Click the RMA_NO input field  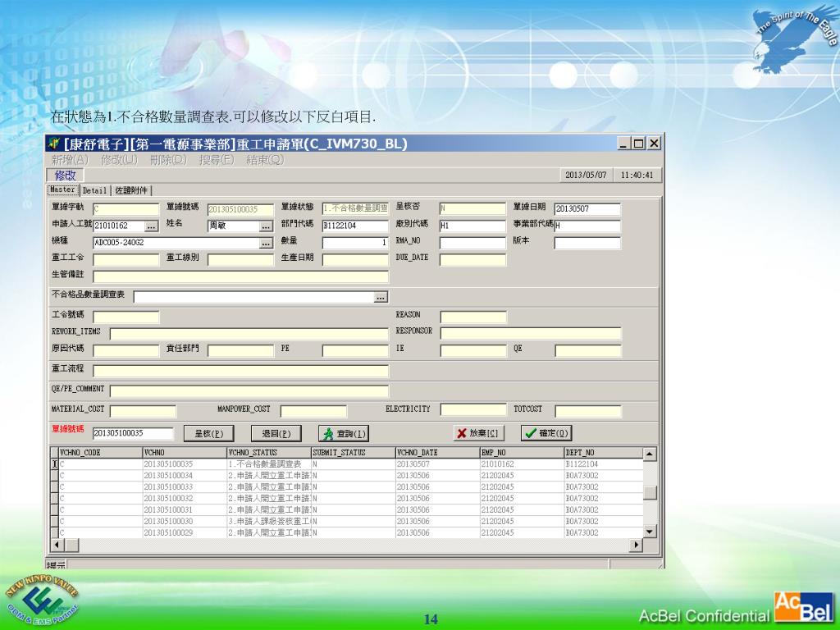point(472,243)
